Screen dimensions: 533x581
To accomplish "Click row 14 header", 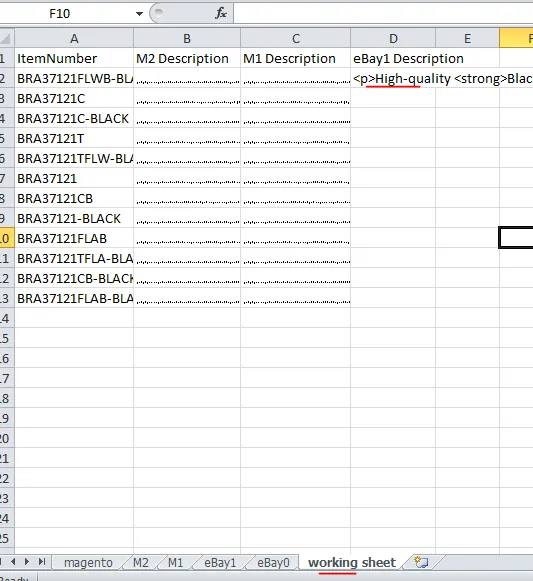I will tap(7, 318).
